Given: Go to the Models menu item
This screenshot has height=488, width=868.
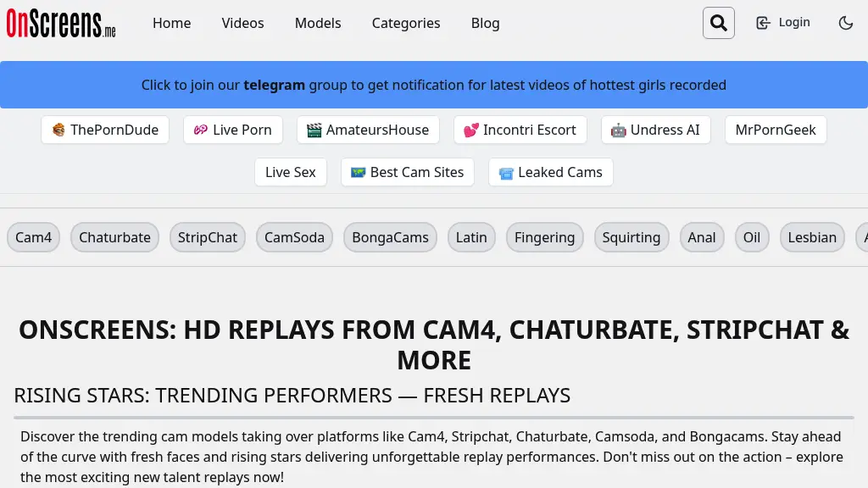Looking at the screenshot, I should (x=318, y=23).
